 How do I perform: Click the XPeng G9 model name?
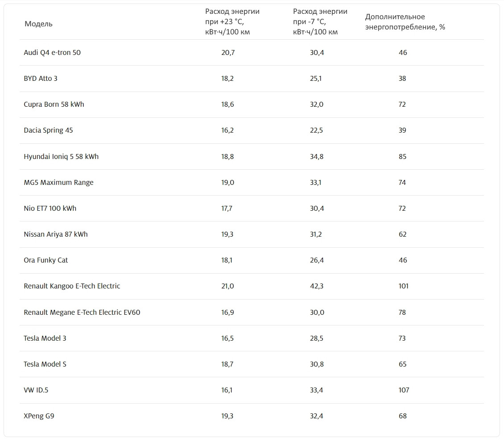pyautogui.click(x=39, y=416)
